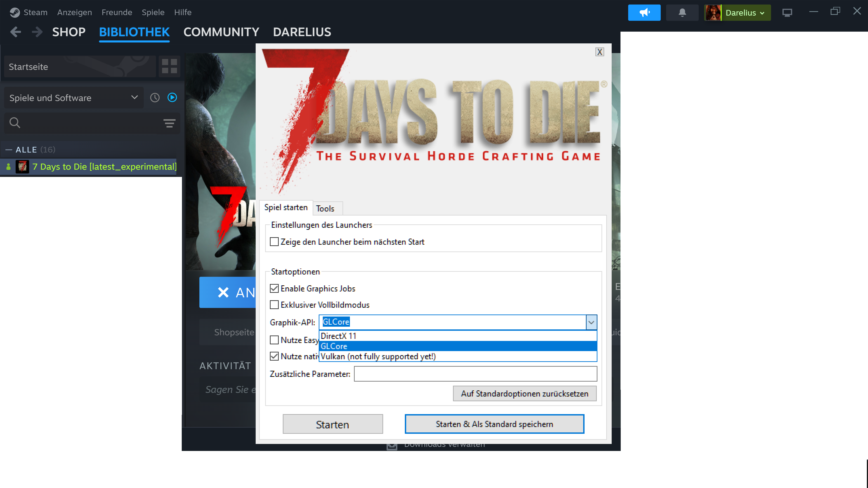Click the library search field

click(x=92, y=123)
